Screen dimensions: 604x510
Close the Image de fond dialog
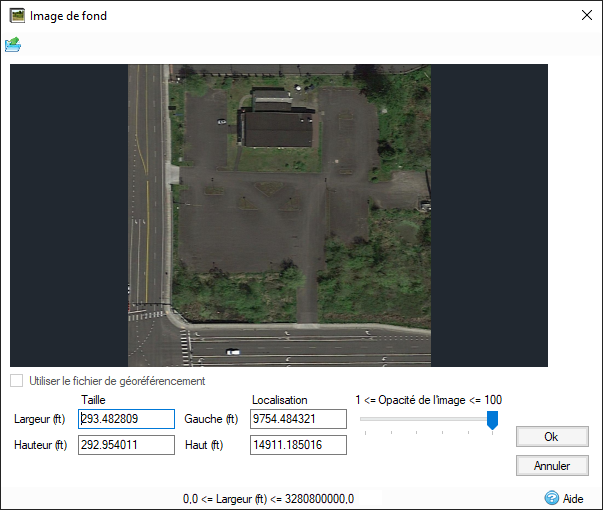coord(587,15)
